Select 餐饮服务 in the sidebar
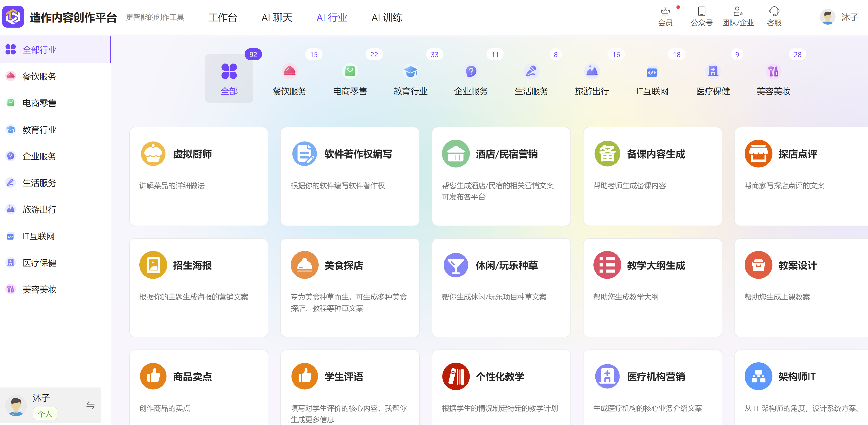The image size is (868, 425). click(55, 76)
